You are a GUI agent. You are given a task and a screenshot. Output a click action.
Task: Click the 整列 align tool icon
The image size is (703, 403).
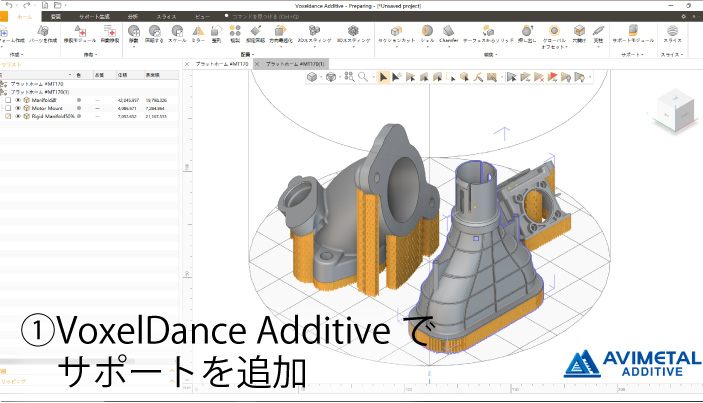pos(217,30)
